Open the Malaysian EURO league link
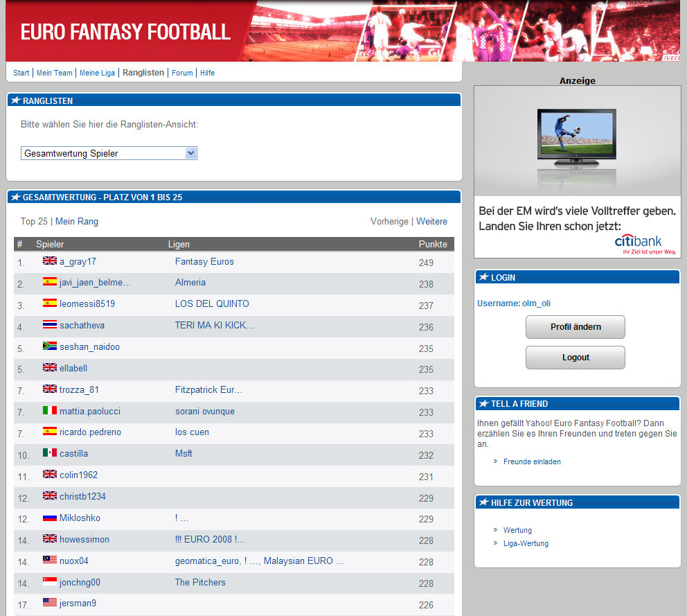The image size is (687, 616). pos(303,561)
